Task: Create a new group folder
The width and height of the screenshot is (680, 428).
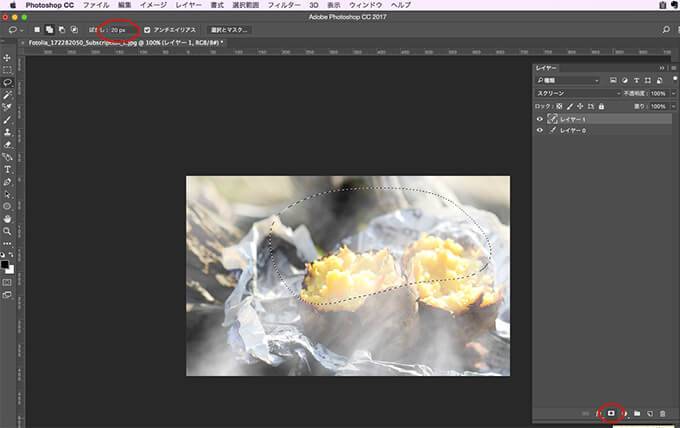Action: (637, 413)
